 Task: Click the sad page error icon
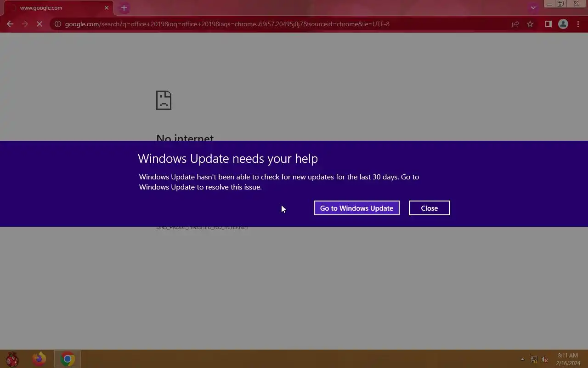point(164,100)
